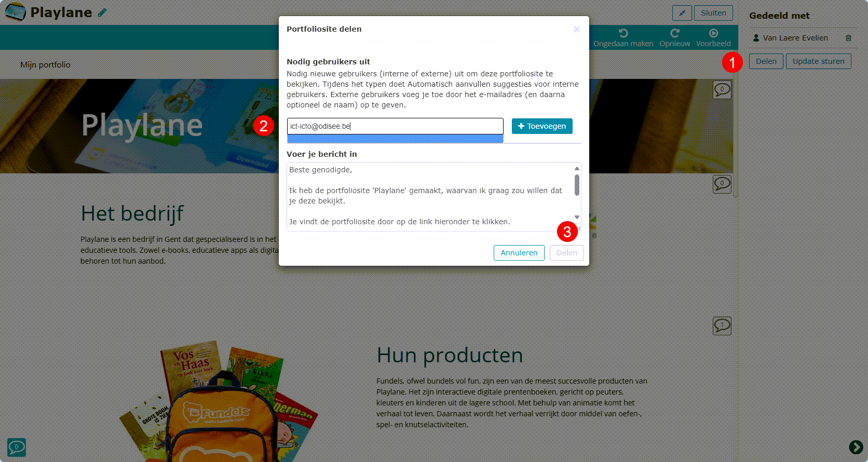The image size is (868, 462).
Task: Open the Mijn portfolio tab
Action: 45,65
